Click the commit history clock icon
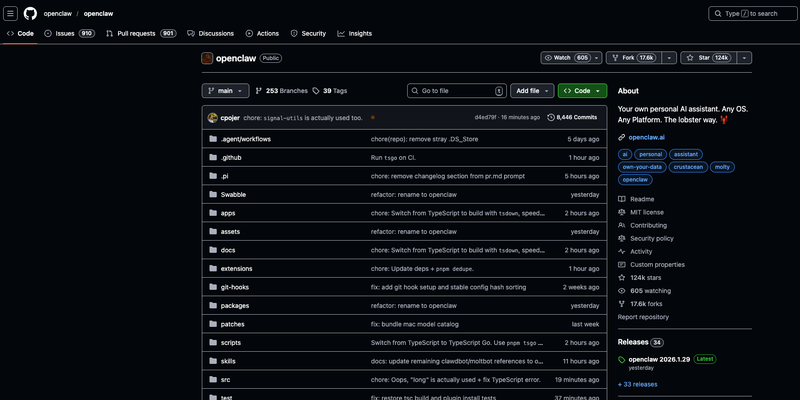 [x=551, y=117]
